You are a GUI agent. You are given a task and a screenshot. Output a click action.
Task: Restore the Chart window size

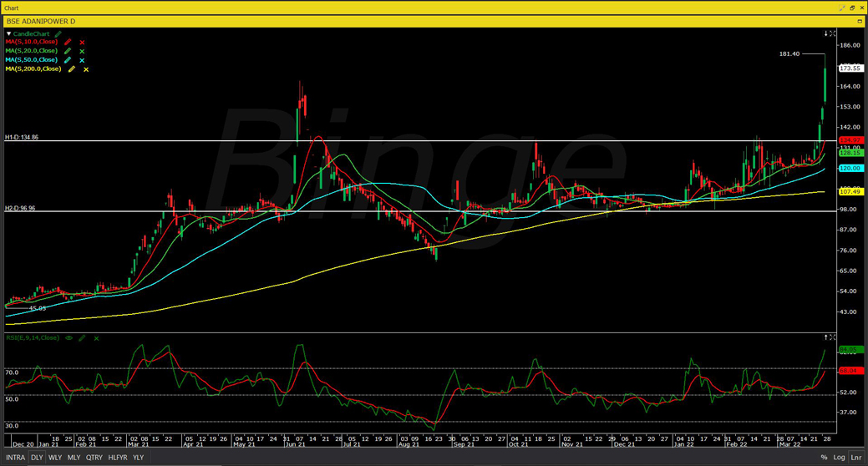852,8
